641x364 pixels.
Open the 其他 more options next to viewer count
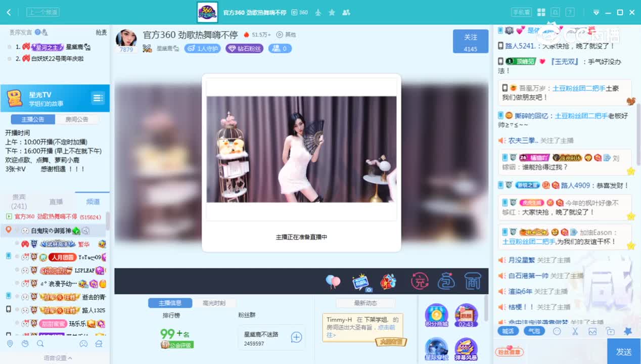click(287, 34)
